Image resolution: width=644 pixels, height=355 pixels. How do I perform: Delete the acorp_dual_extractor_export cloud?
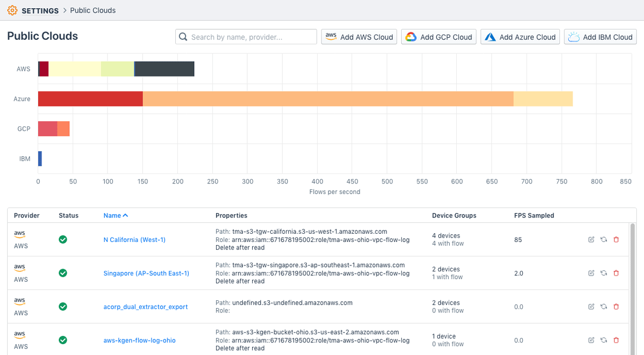click(x=616, y=306)
